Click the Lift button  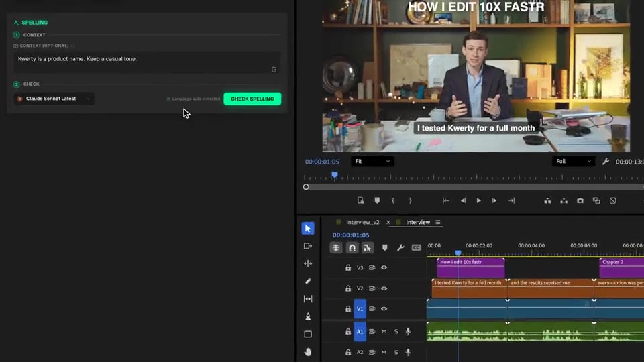[547, 200]
